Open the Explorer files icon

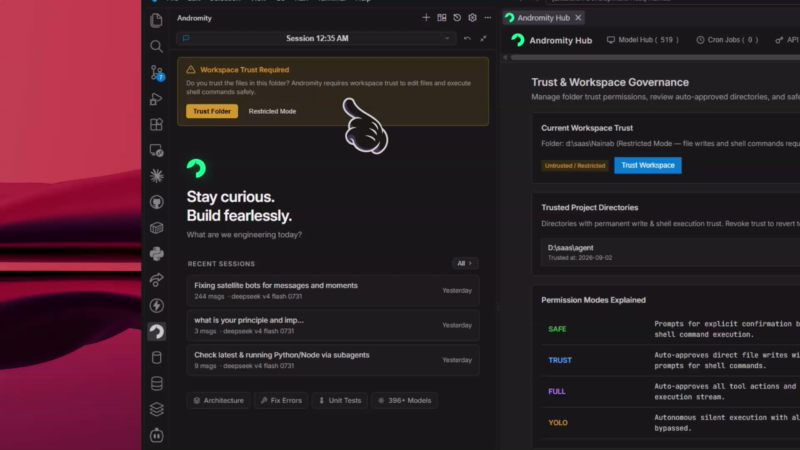tap(157, 20)
